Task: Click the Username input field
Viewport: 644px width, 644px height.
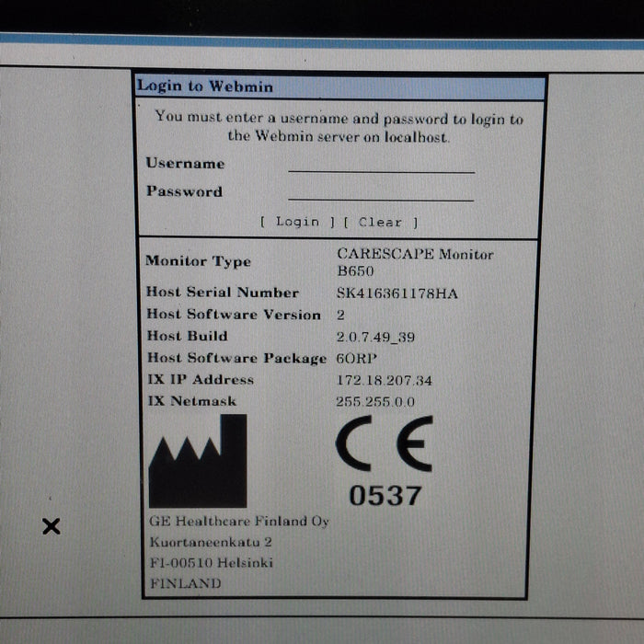Action: click(382, 165)
